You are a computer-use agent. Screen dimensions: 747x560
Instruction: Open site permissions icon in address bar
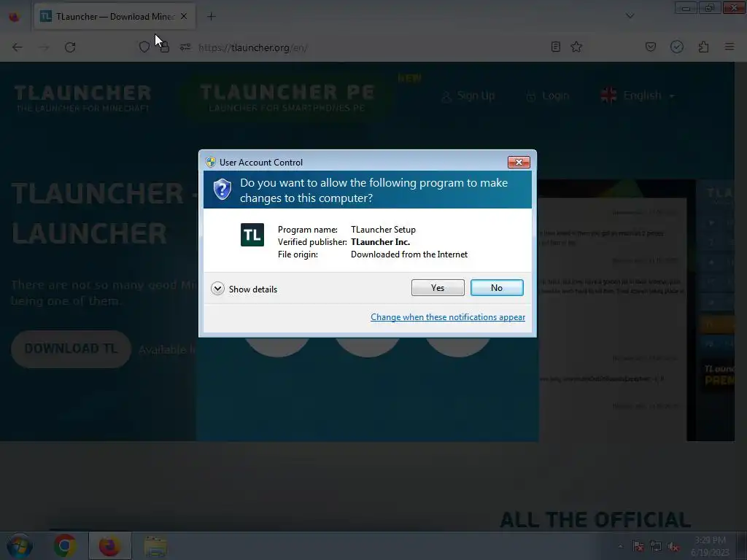(185, 47)
